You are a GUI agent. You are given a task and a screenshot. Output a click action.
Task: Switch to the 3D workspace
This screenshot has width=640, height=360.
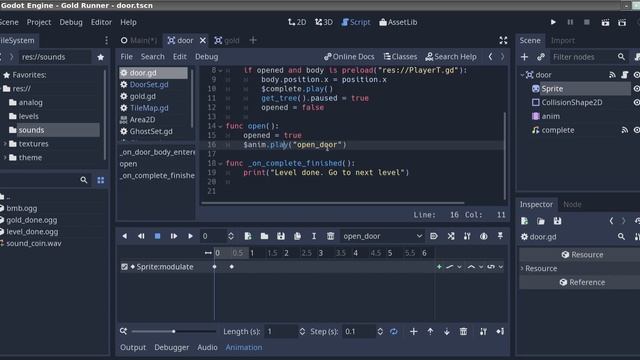(x=324, y=22)
